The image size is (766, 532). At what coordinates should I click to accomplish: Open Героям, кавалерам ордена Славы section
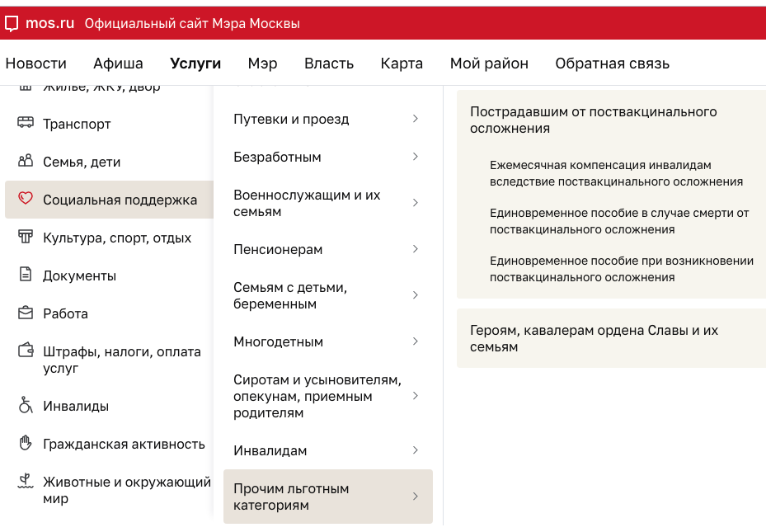(x=594, y=338)
